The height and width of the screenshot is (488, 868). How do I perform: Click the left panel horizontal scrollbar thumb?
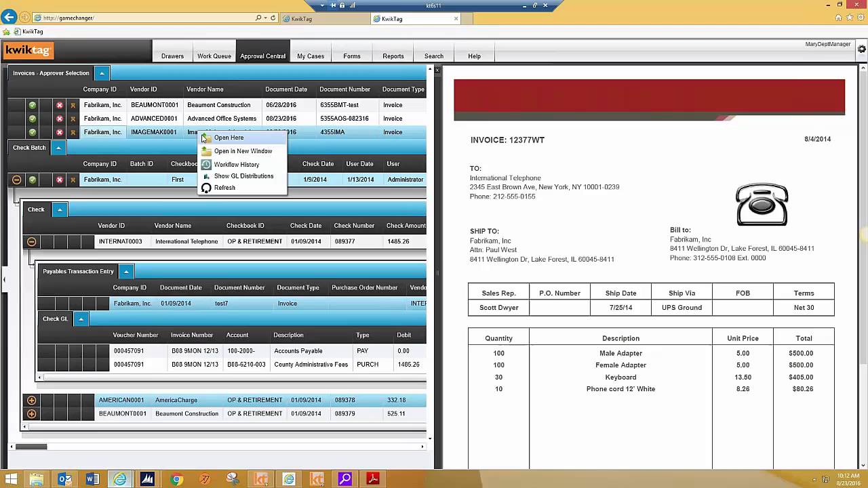(31, 446)
